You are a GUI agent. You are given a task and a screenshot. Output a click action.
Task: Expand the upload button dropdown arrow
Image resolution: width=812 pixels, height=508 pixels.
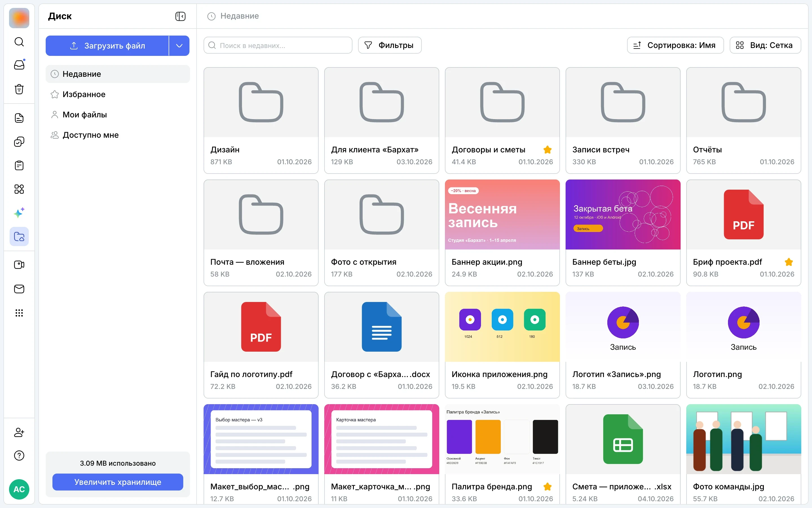point(179,46)
